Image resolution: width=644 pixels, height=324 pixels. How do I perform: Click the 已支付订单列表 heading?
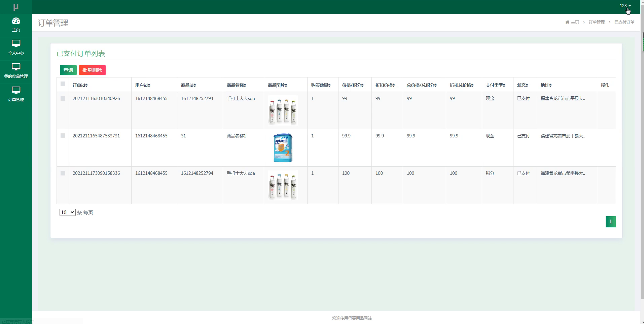[x=81, y=54]
